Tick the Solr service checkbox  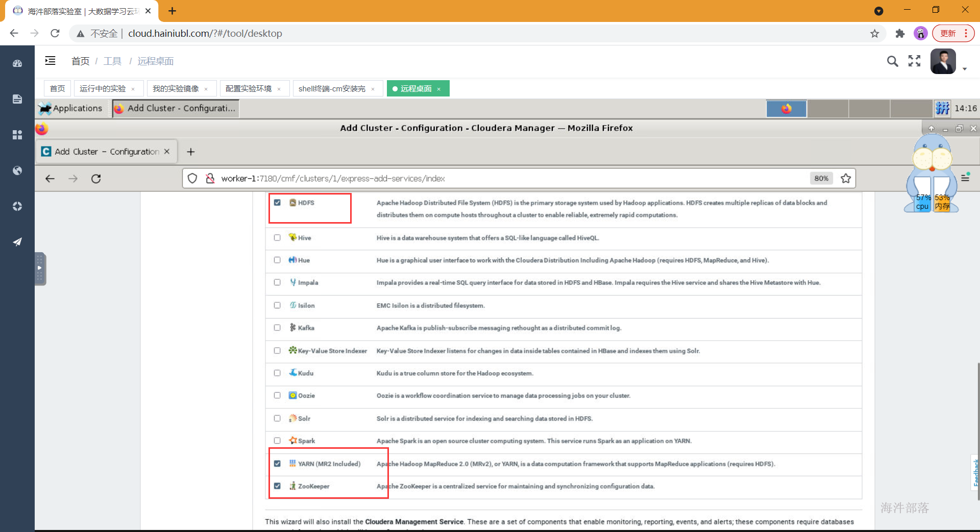pos(277,418)
